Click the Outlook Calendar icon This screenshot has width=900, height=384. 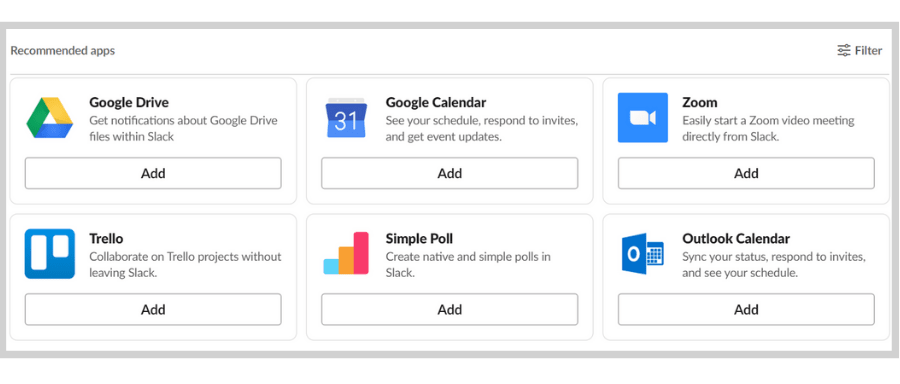643,253
